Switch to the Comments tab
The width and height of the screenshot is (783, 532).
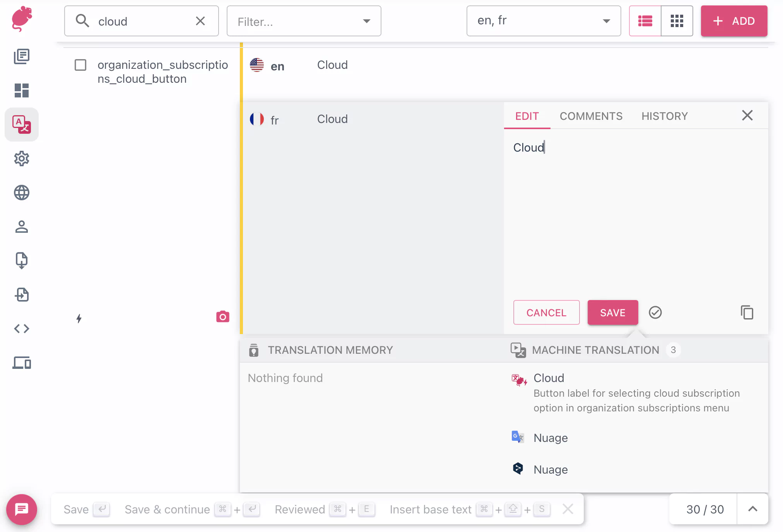(591, 116)
